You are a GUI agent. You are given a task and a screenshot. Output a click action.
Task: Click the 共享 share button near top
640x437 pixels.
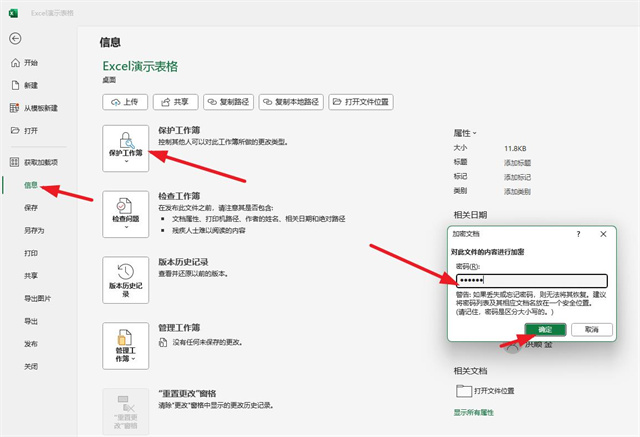(176, 102)
